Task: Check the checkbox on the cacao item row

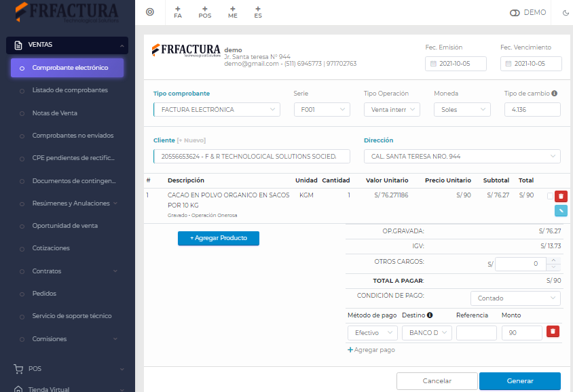Action: [550, 196]
